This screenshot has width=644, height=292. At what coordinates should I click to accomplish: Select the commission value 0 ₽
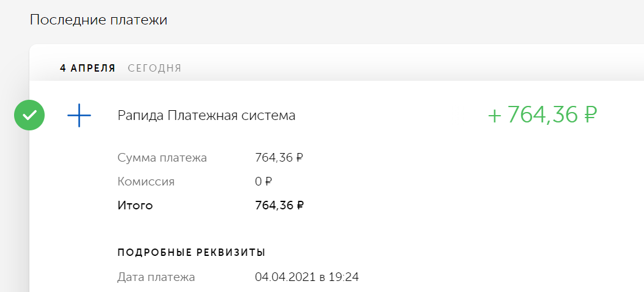click(x=263, y=181)
